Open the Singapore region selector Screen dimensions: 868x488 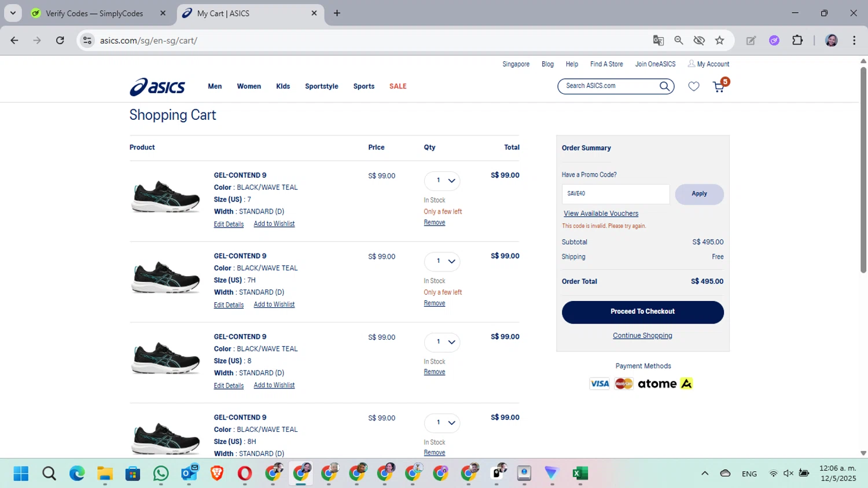pyautogui.click(x=516, y=64)
